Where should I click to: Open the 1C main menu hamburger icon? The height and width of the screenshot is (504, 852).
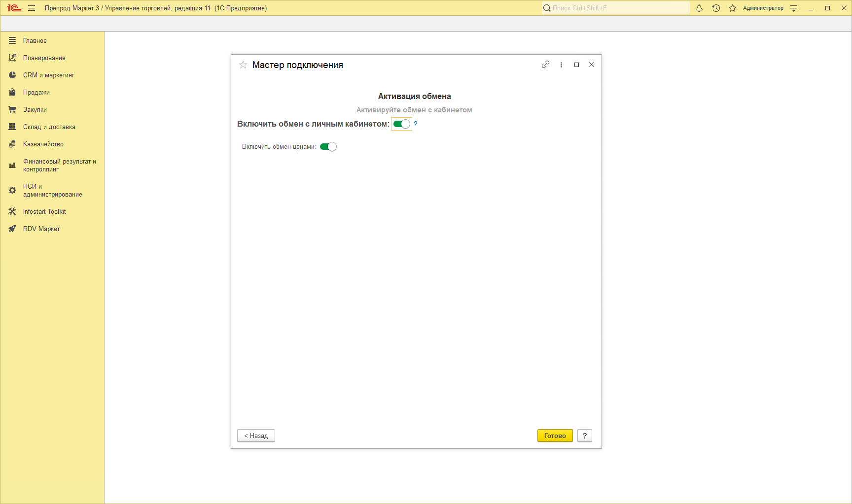tap(32, 8)
